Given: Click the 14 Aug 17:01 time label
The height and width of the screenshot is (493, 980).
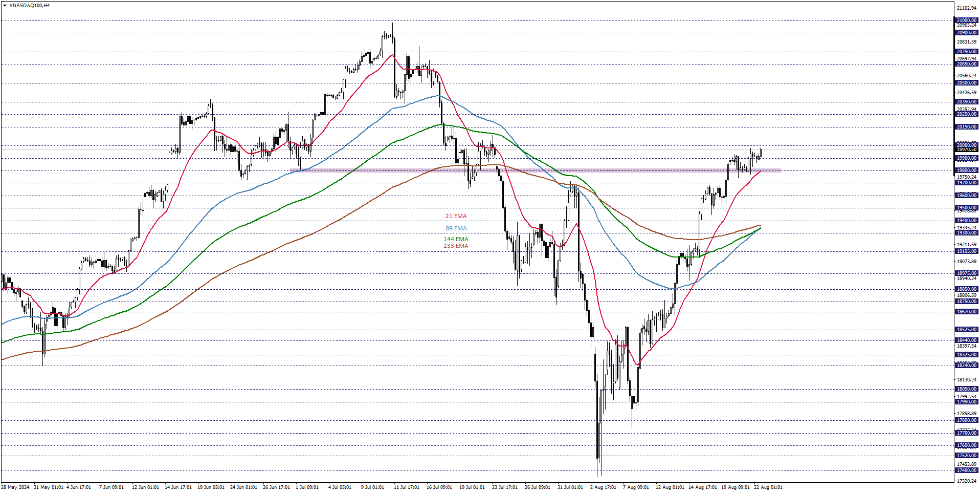Looking at the screenshot, I should point(703,487).
